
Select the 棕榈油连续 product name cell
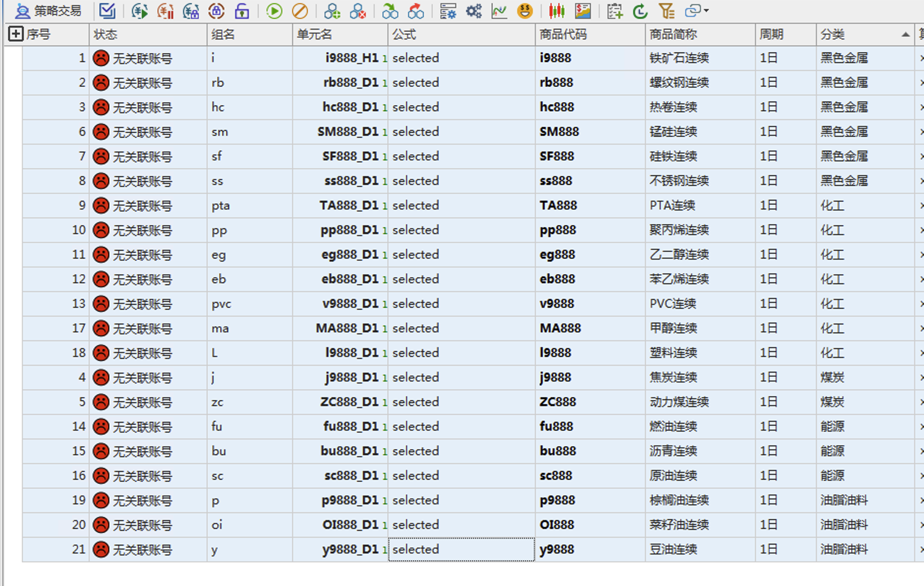[x=700, y=500]
